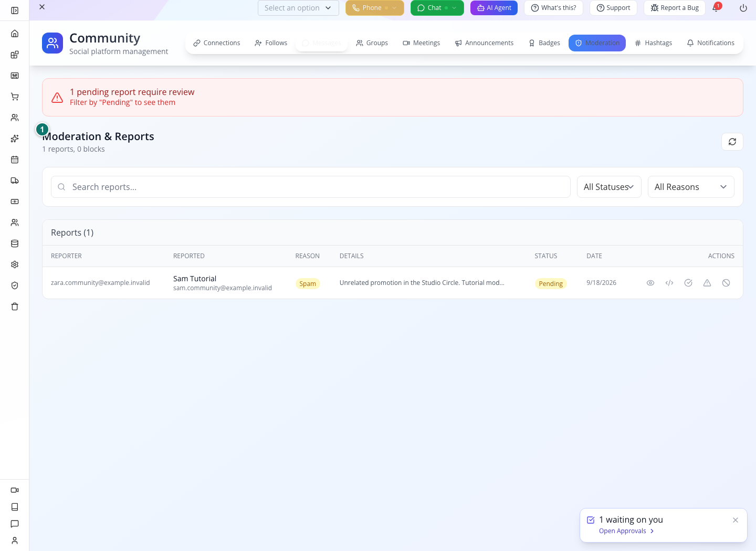Open the "Select an option" dropdown
The width and height of the screenshot is (756, 551).
click(x=298, y=8)
